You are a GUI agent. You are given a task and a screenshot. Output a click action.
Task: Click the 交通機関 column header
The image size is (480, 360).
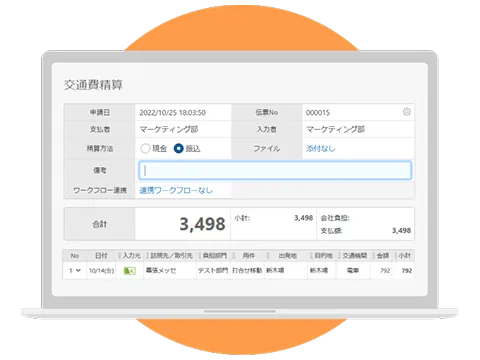tap(355, 256)
